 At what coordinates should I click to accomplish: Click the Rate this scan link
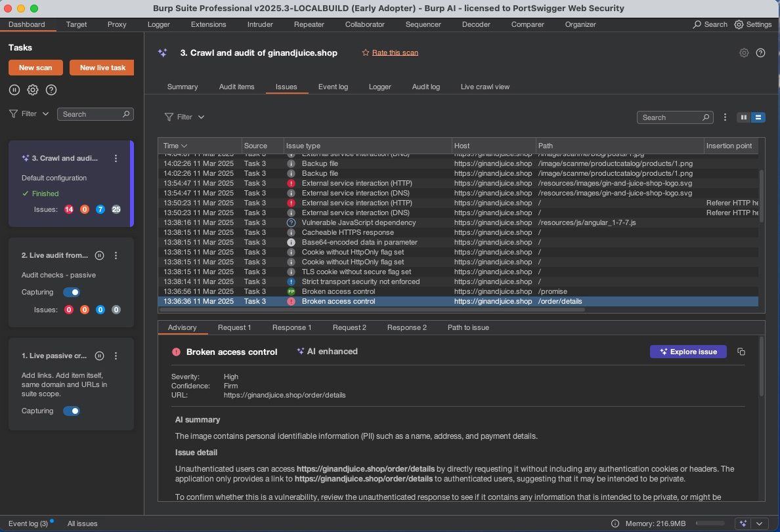(395, 52)
